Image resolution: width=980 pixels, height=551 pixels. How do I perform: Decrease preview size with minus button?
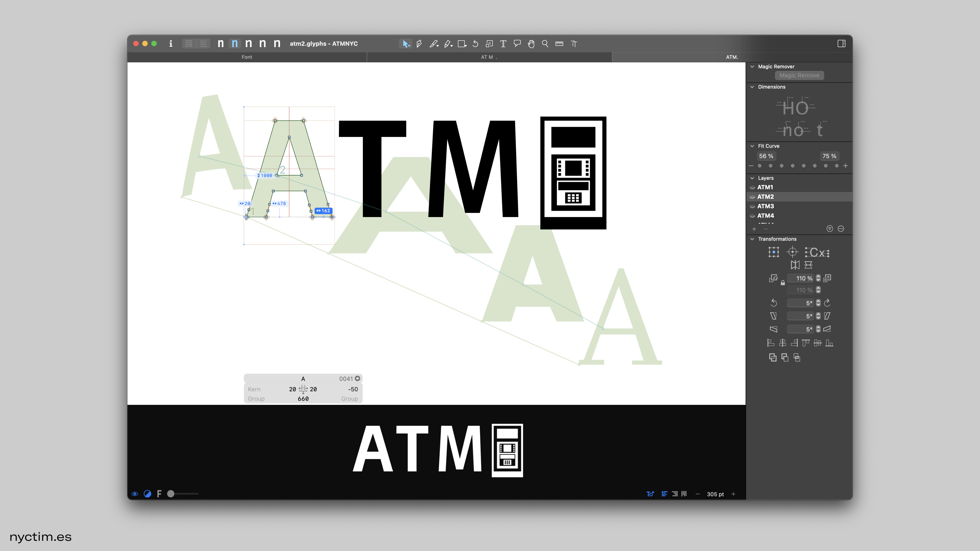point(697,494)
